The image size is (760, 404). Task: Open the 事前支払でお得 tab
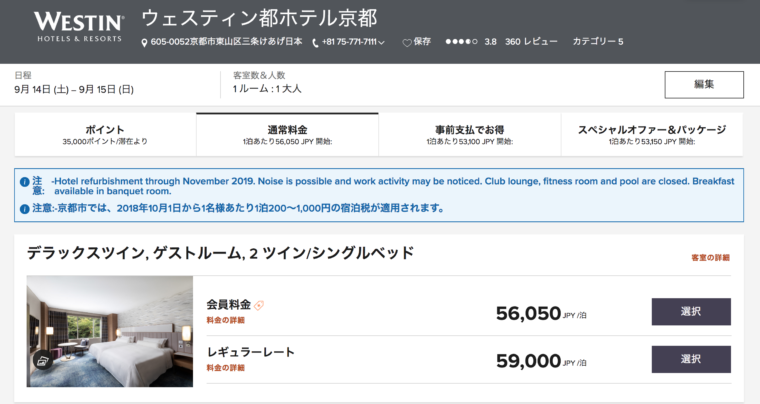click(x=470, y=135)
